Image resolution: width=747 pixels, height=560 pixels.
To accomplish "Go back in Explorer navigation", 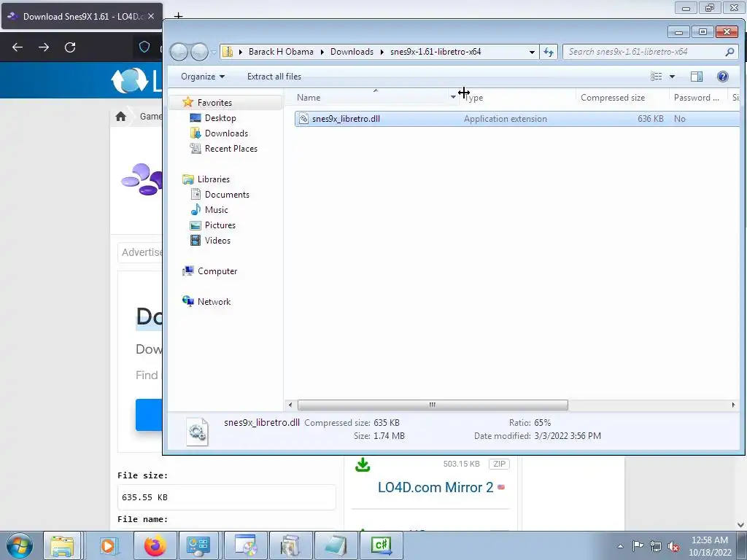I will (x=179, y=52).
